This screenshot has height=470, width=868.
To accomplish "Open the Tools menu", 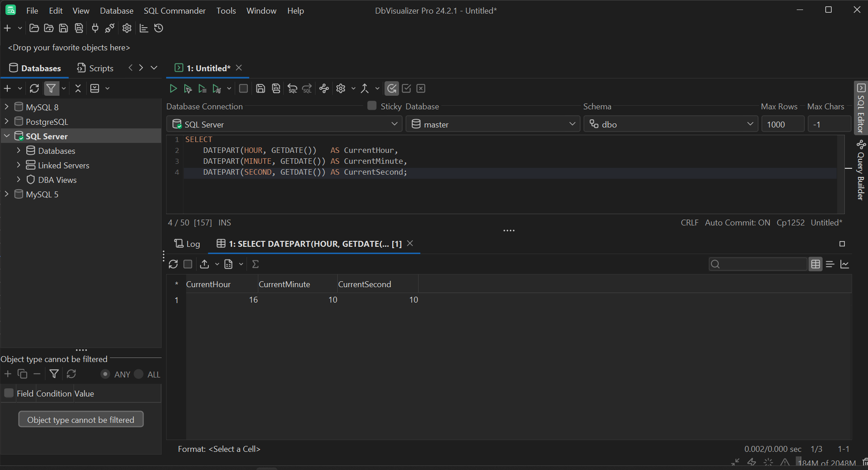I will point(226,10).
